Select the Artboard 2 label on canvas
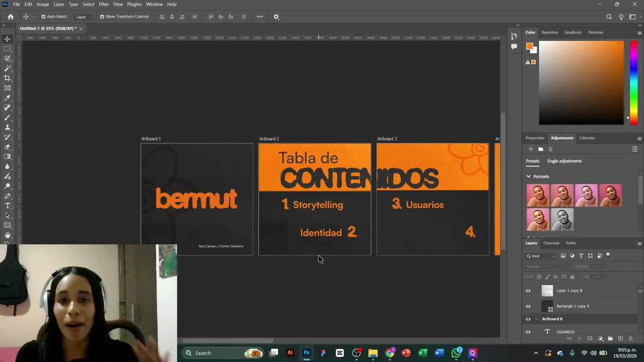The width and height of the screenshot is (644, 362). tap(269, 139)
